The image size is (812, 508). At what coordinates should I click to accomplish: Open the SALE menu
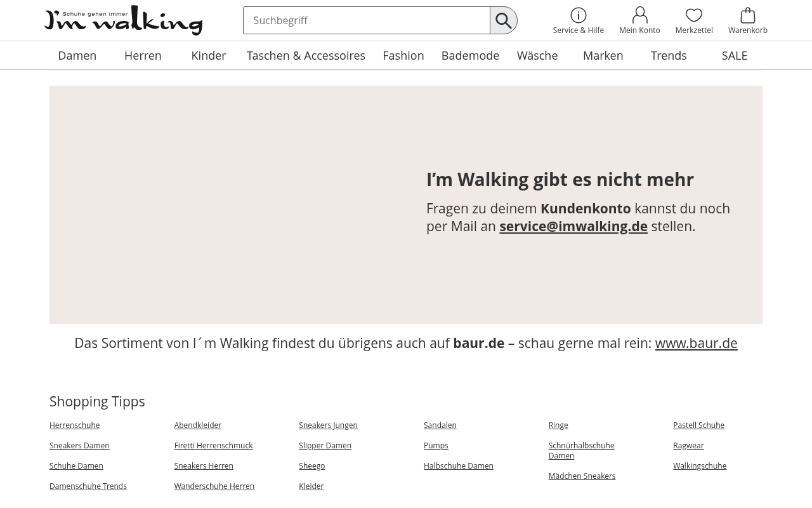pyautogui.click(x=735, y=55)
